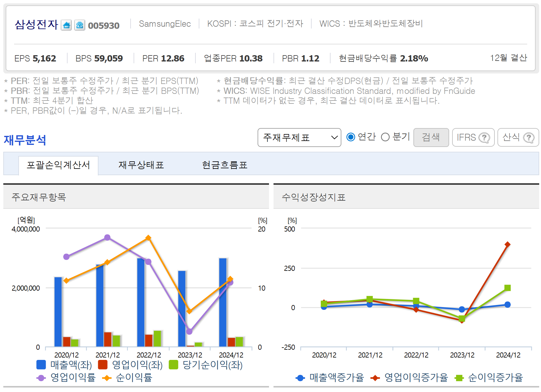Click the 2024/12 영업이익증가율 red data point
Screen dimensions: 541x392
pyautogui.click(x=507, y=244)
